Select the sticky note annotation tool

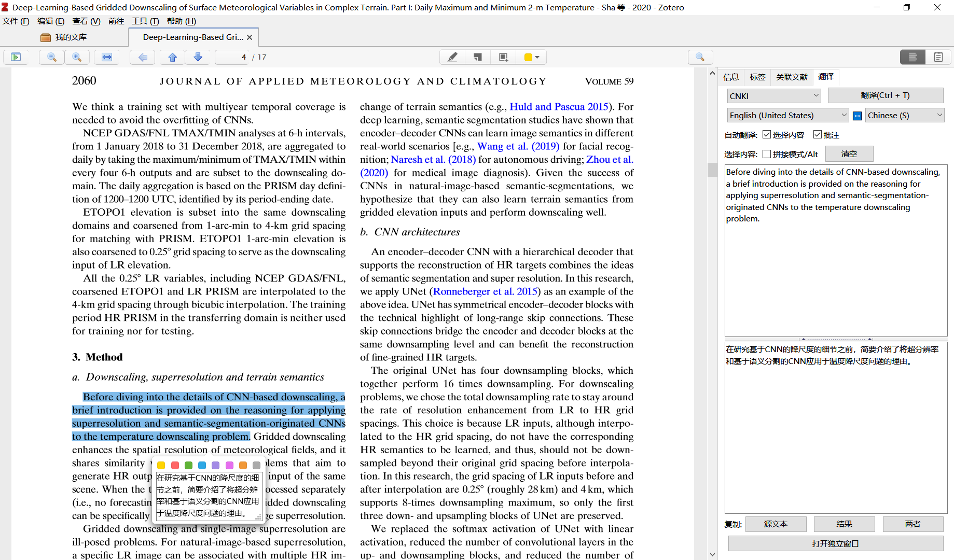[x=478, y=57]
